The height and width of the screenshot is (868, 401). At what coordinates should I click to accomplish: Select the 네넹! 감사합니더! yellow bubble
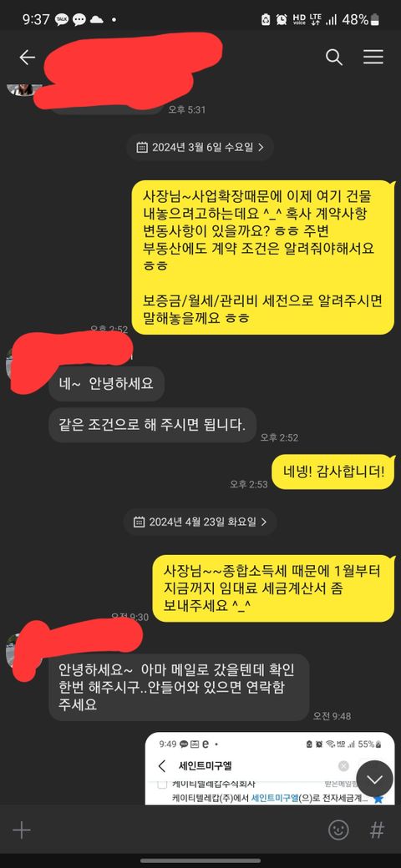tap(334, 472)
